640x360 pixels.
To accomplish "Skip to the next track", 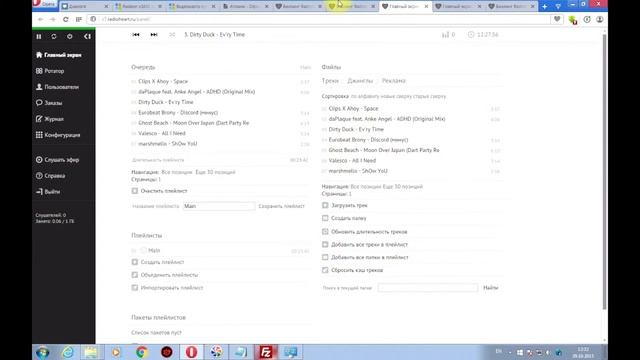I will point(154,35).
